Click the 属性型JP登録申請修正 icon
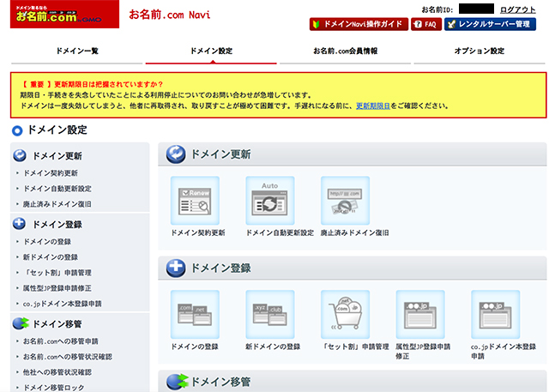The image size is (549, 392). tap(420, 314)
